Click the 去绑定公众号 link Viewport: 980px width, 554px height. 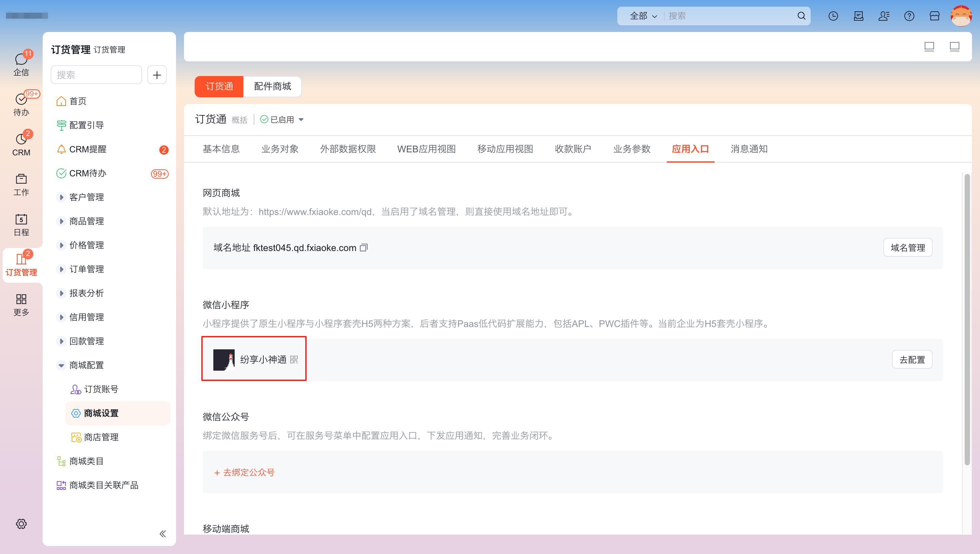click(245, 472)
